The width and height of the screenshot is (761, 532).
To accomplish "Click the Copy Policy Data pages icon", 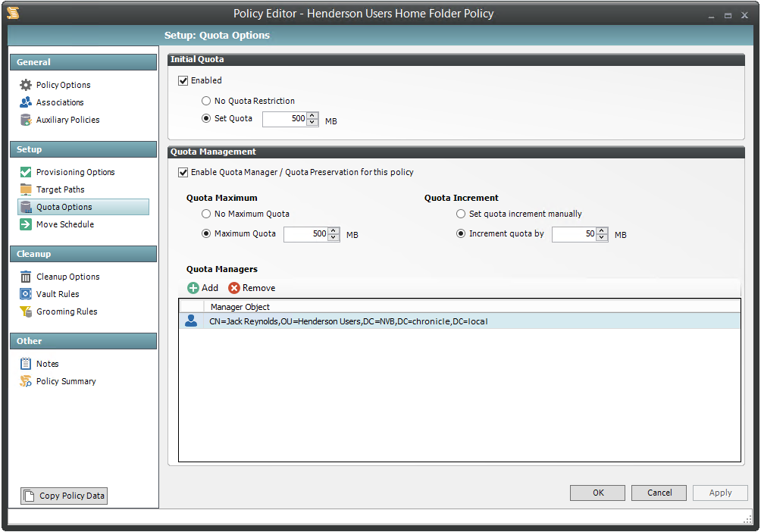I will [x=29, y=496].
